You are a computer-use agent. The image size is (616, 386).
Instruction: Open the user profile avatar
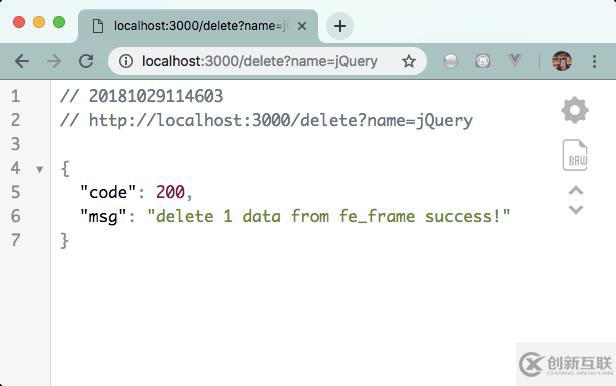pos(562,61)
